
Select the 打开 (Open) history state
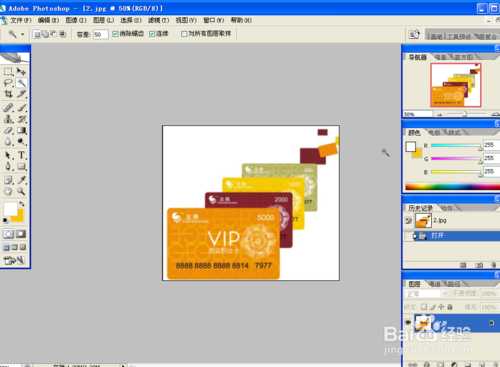click(x=452, y=236)
